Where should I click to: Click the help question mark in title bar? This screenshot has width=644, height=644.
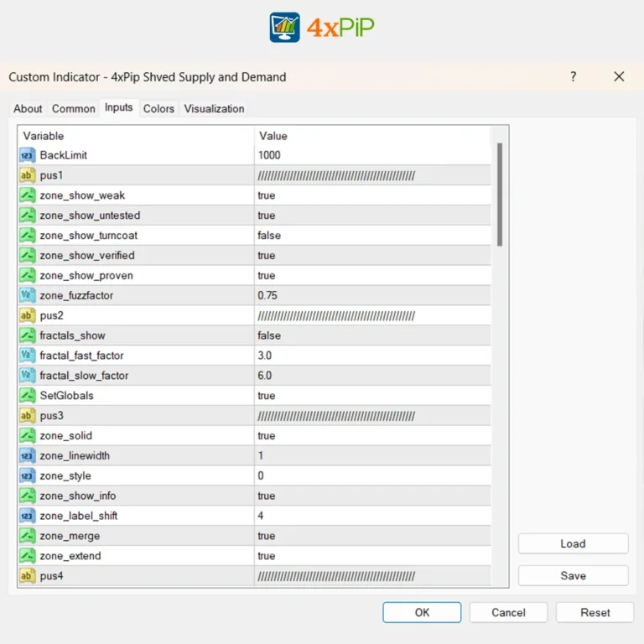[574, 76]
